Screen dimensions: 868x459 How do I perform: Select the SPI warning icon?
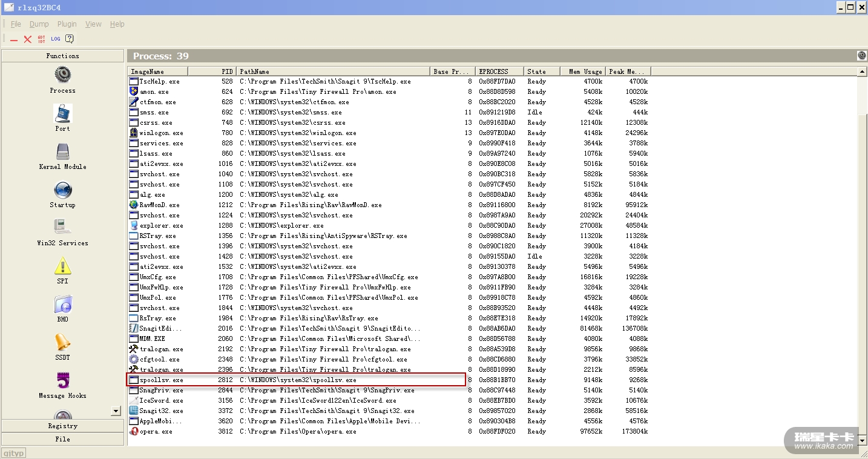coord(63,266)
